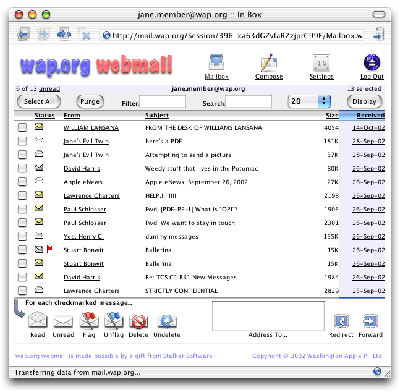This screenshot has height=392, width=400.
Task: Open the Mailbox icon in the header
Action: click(x=217, y=63)
